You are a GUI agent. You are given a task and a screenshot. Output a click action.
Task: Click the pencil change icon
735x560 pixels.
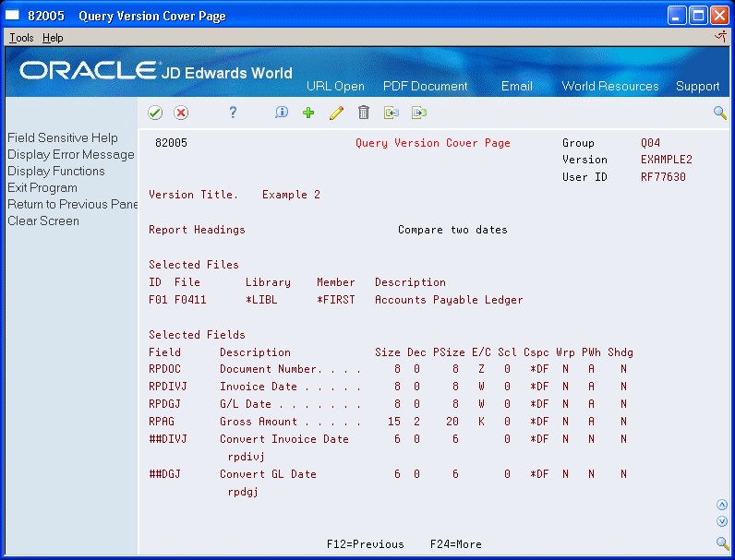(x=336, y=113)
